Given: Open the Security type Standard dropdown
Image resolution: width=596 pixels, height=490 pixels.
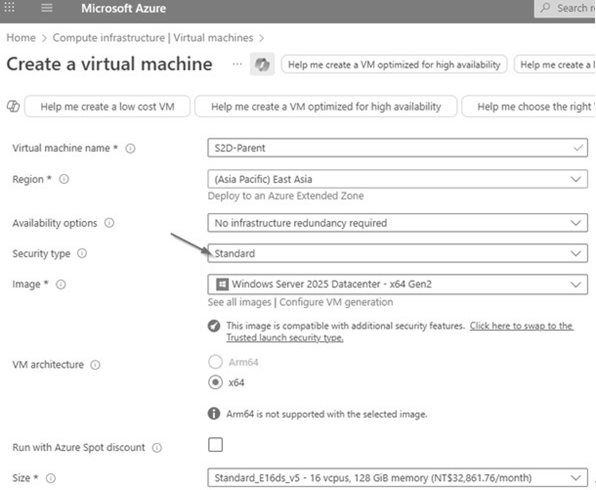Looking at the screenshot, I should [x=397, y=253].
